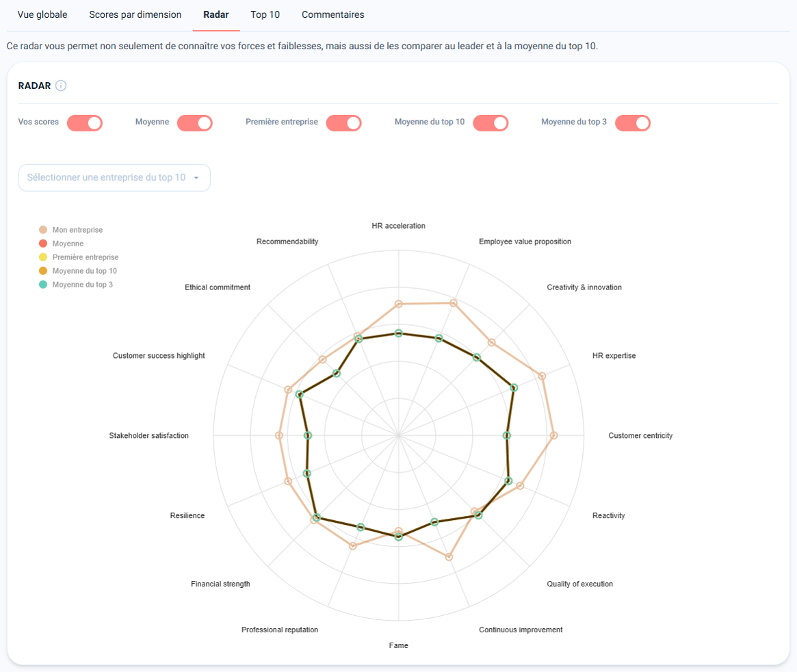Screen dimensions: 797x672
Task: Click the orange Moyenne du top 10 legend dot
Action: [43, 271]
